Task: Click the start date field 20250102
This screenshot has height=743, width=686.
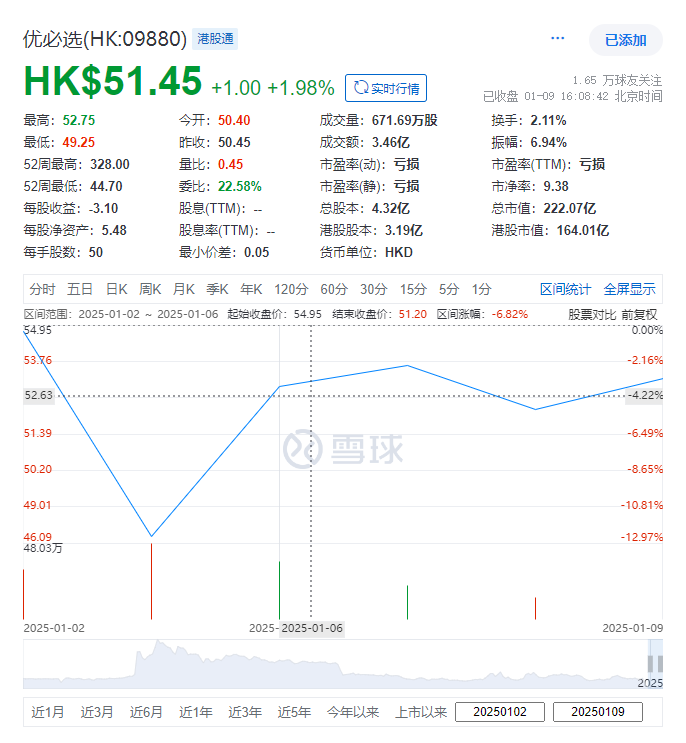Action: 500,712
